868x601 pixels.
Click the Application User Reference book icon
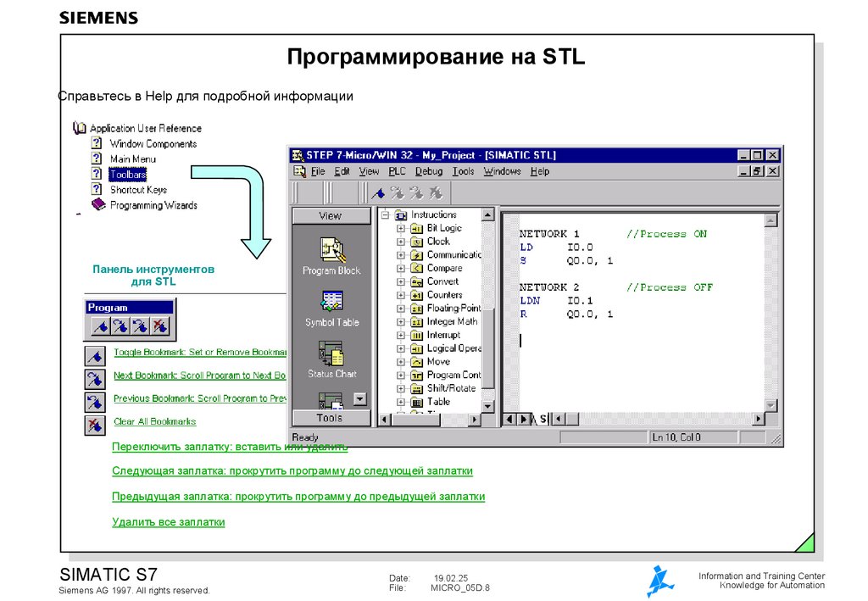tap(80, 128)
